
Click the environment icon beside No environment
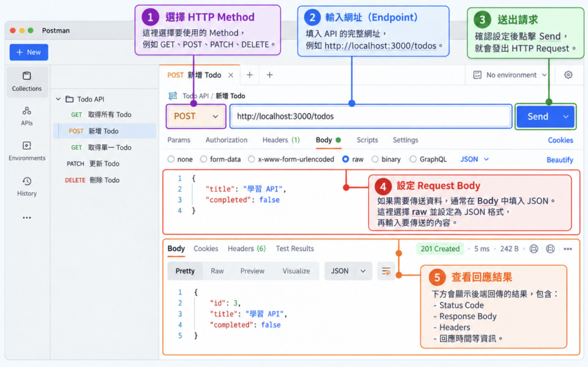pyautogui.click(x=477, y=75)
